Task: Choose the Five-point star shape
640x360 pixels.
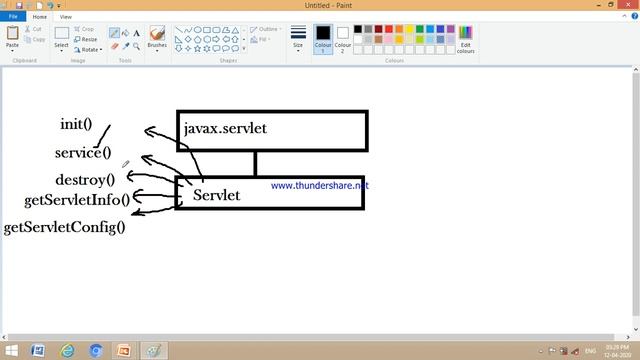Action: point(197,49)
